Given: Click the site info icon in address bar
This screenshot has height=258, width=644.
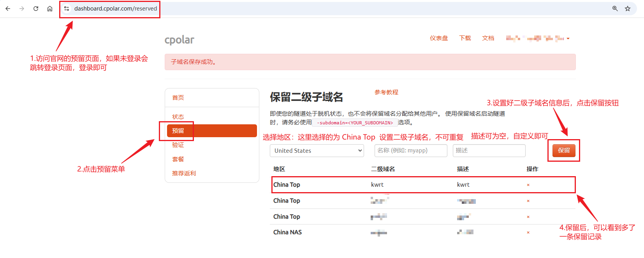Looking at the screenshot, I should pos(67,9).
